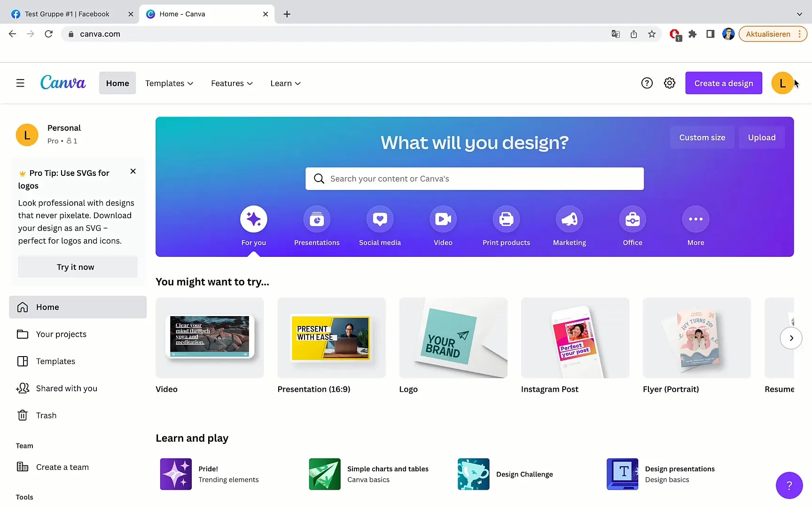Click the Custom size button
Viewport: 812px width, 508px height.
pos(702,137)
